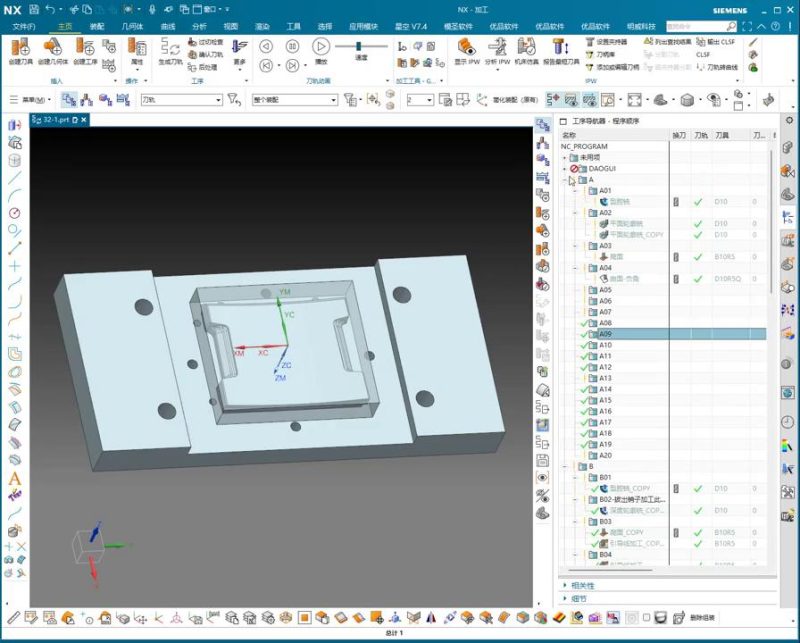Click the 创建工序 (Create Operation) icon
The width and height of the screenshot is (800, 643).
point(85,48)
